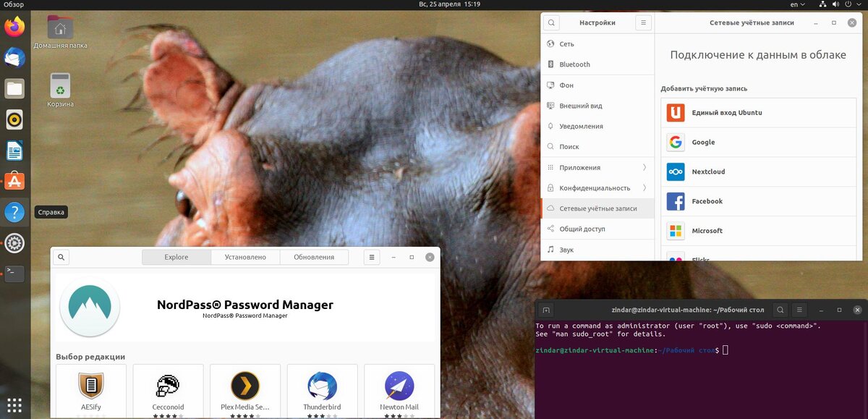Add a Nextcloud account
The width and height of the screenshot is (868, 419).
click(758, 172)
